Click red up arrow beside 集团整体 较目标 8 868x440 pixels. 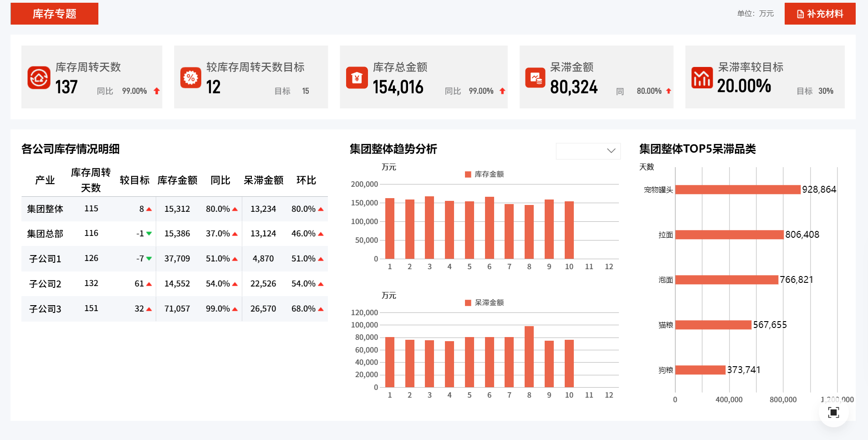(x=149, y=209)
